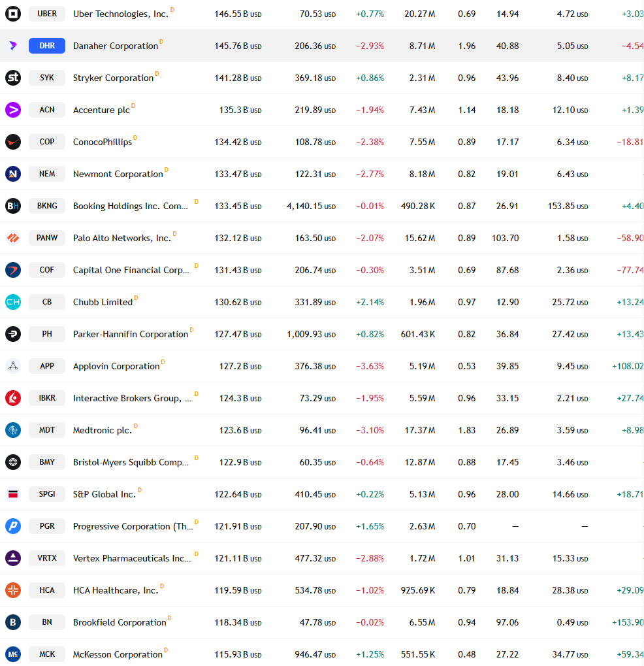Click the Parker-Hannifin logo icon
644x666 pixels.
[x=13, y=334]
